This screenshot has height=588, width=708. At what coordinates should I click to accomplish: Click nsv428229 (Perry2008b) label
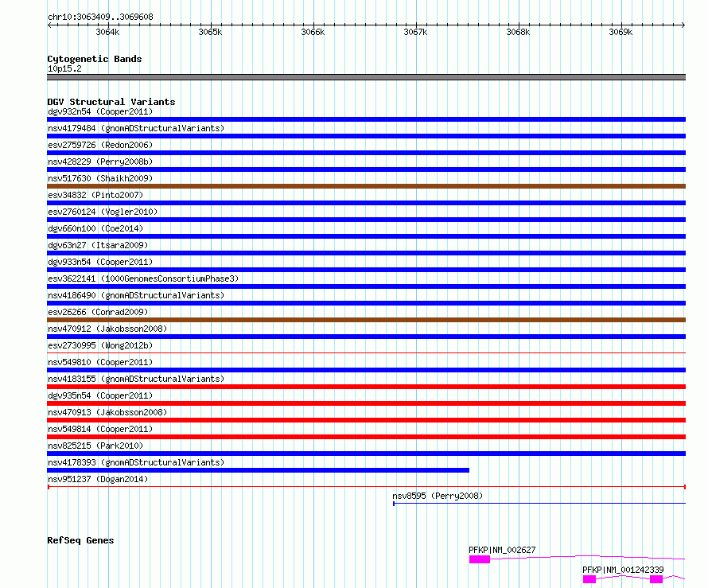point(100,162)
